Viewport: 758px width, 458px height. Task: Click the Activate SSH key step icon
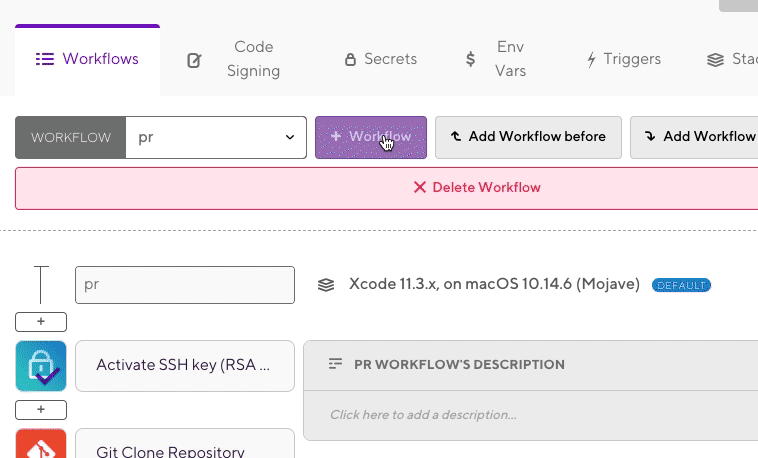(x=41, y=365)
